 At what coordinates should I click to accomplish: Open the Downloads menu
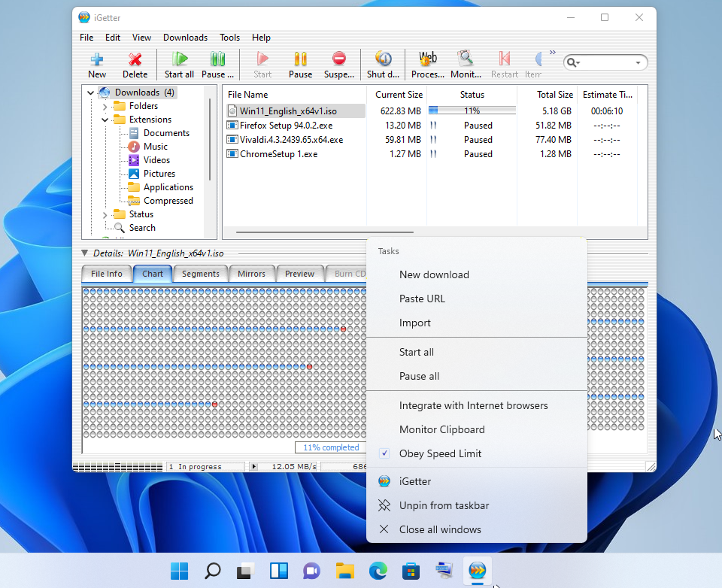185,38
